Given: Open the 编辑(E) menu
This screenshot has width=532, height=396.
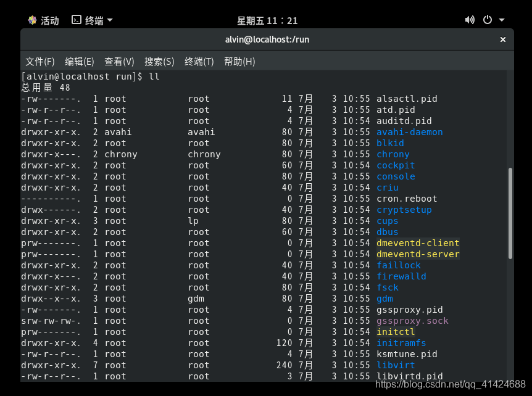Looking at the screenshot, I should tap(80, 62).
